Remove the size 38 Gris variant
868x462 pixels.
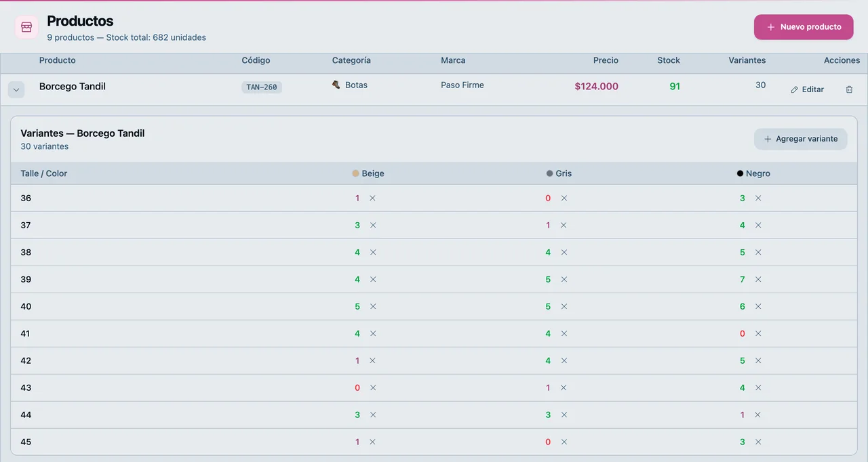pos(564,253)
